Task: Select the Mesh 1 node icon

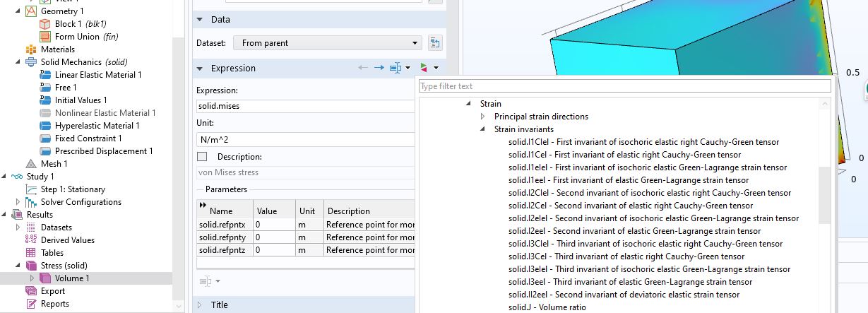Action: [x=30, y=164]
